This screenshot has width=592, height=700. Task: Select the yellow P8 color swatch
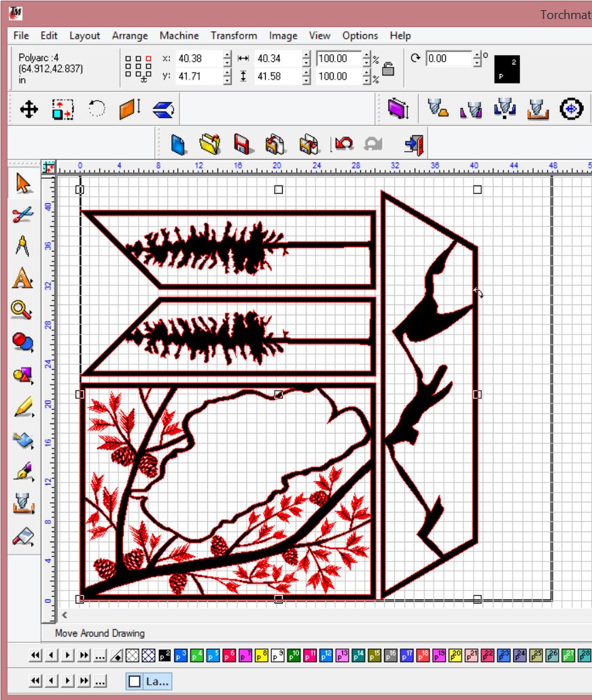pyautogui.click(x=262, y=654)
